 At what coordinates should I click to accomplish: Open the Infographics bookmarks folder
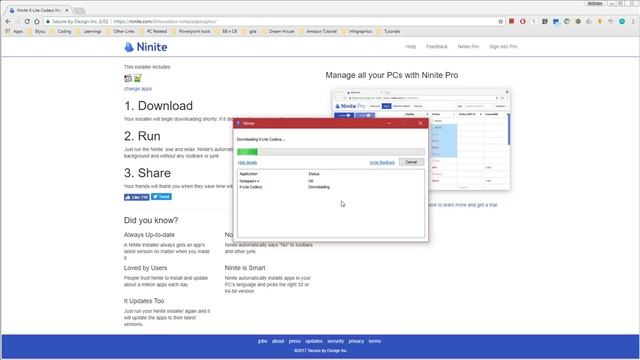tap(356, 31)
